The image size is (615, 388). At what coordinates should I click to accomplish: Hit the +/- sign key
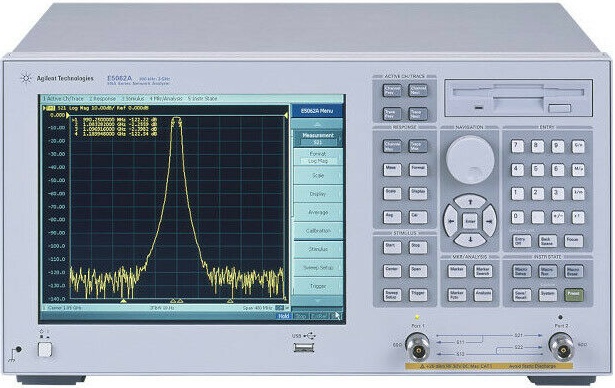[558, 217]
